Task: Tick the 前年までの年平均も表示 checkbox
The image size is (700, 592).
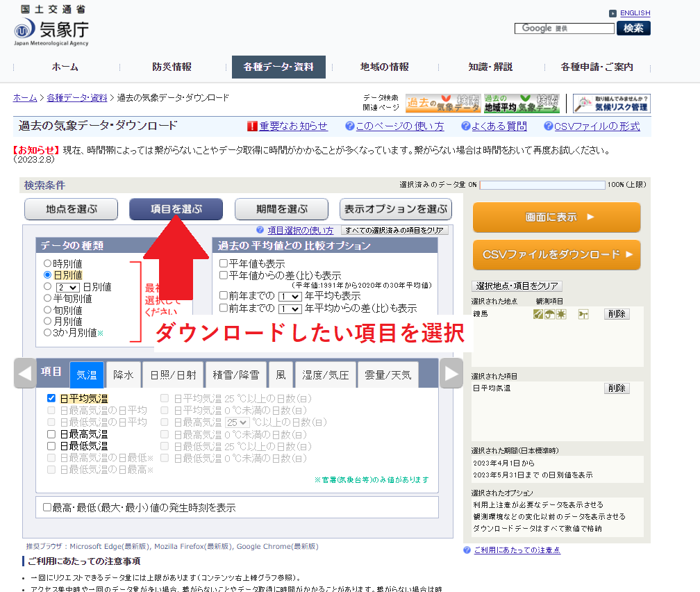Action: [x=224, y=295]
